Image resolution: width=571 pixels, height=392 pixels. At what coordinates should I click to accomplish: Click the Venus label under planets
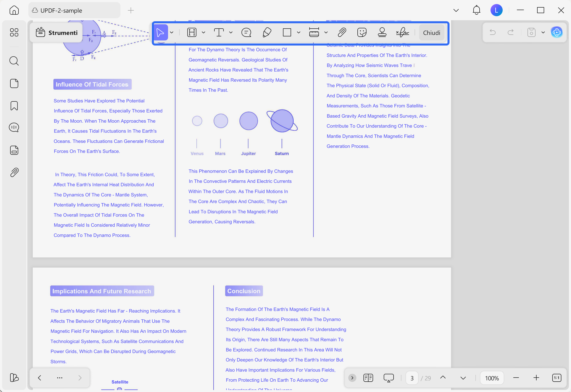coord(197,154)
